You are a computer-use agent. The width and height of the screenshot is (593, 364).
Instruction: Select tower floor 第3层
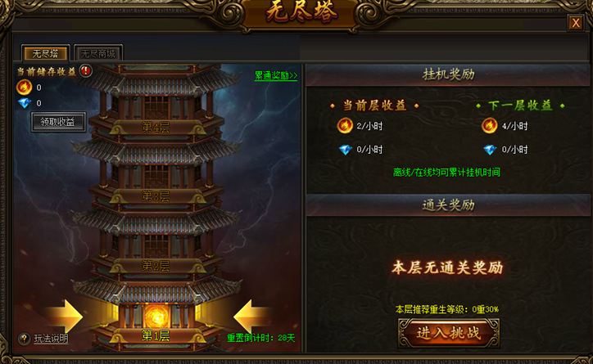[x=156, y=196]
